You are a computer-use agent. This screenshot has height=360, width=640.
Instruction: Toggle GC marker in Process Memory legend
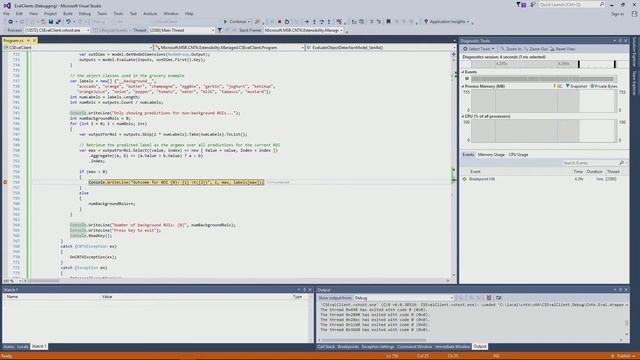pyautogui.click(x=558, y=87)
